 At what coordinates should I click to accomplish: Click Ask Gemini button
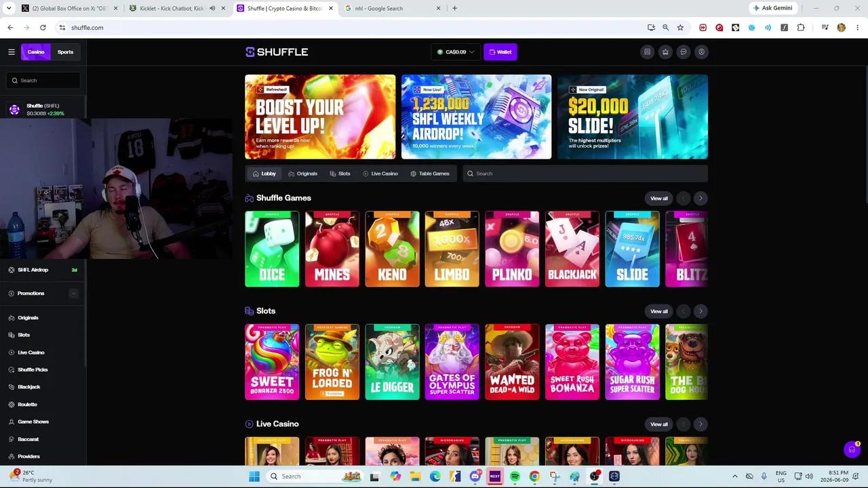773,8
